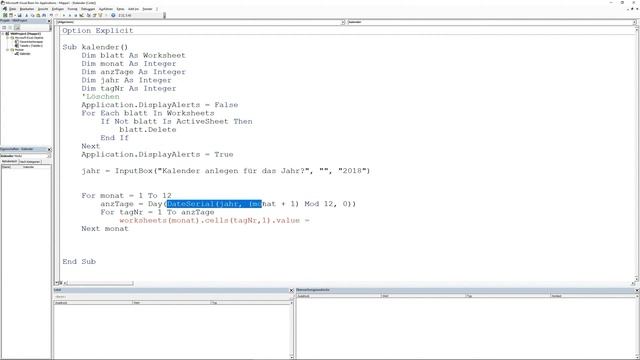Open the Datei menu
Viewport: 640px width, 360px height.
(12, 9)
